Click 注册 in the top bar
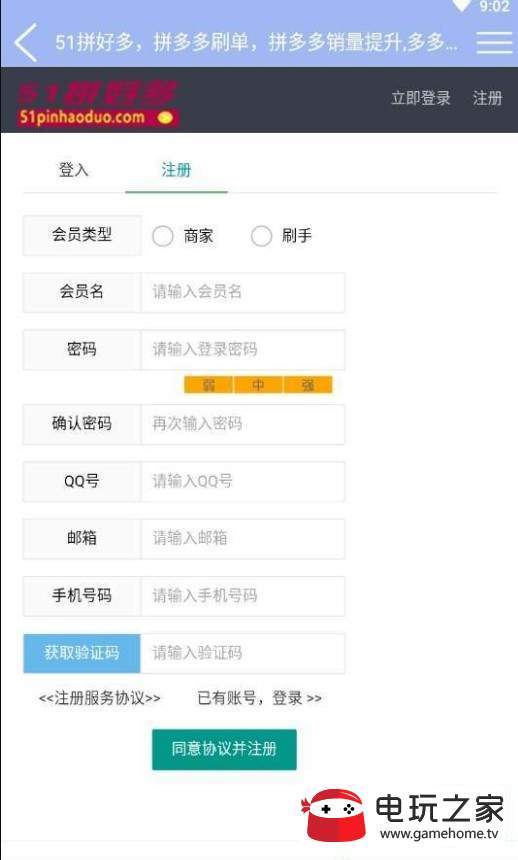Image resolution: width=518 pixels, height=860 pixels. (488, 98)
